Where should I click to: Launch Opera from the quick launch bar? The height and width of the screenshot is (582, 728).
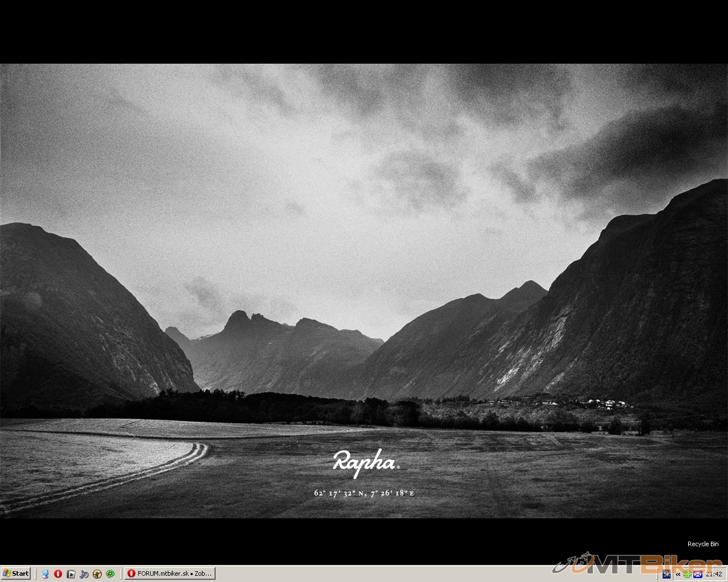tap(57, 574)
